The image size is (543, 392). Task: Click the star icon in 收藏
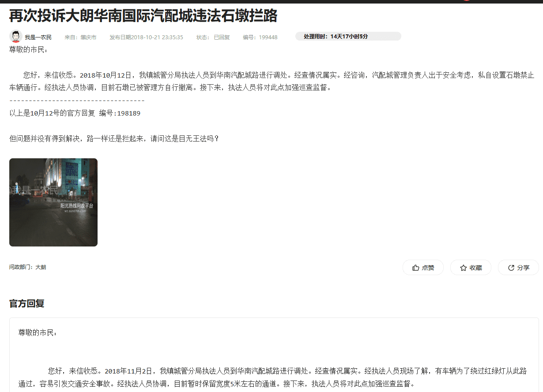point(463,268)
